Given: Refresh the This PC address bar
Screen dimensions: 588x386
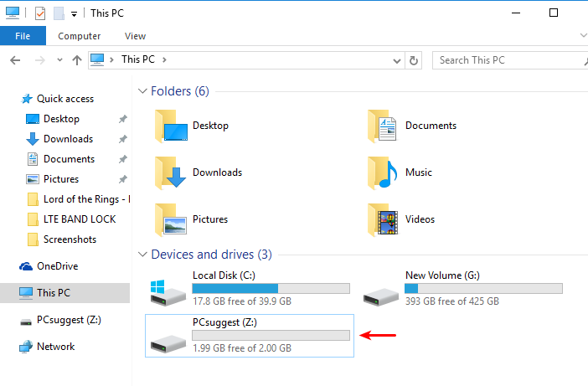Looking at the screenshot, I should pos(414,60).
